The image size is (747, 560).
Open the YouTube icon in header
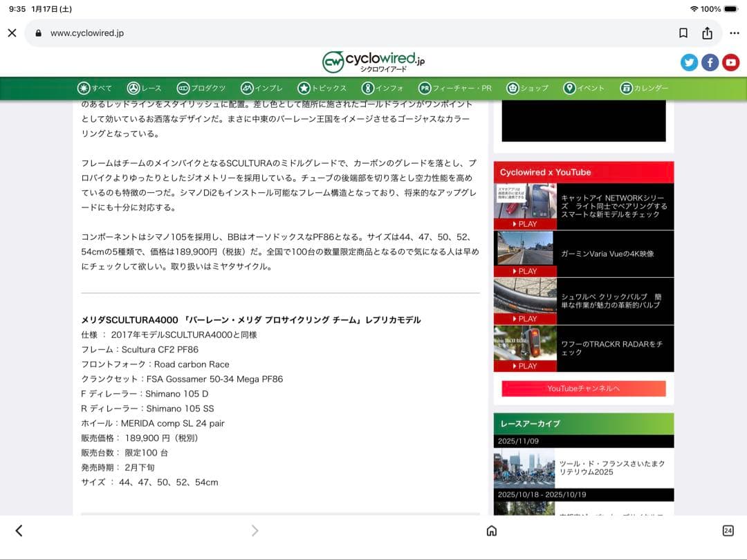coord(730,62)
